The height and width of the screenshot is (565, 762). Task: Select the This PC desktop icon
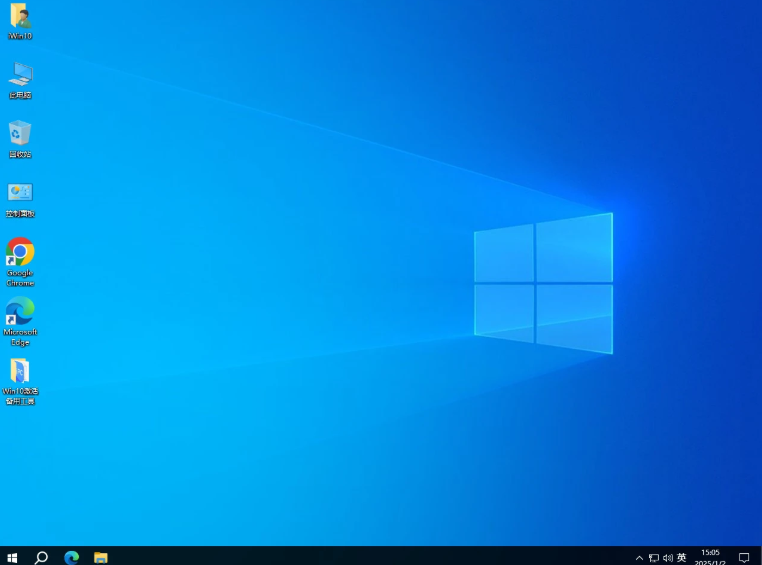point(20,81)
